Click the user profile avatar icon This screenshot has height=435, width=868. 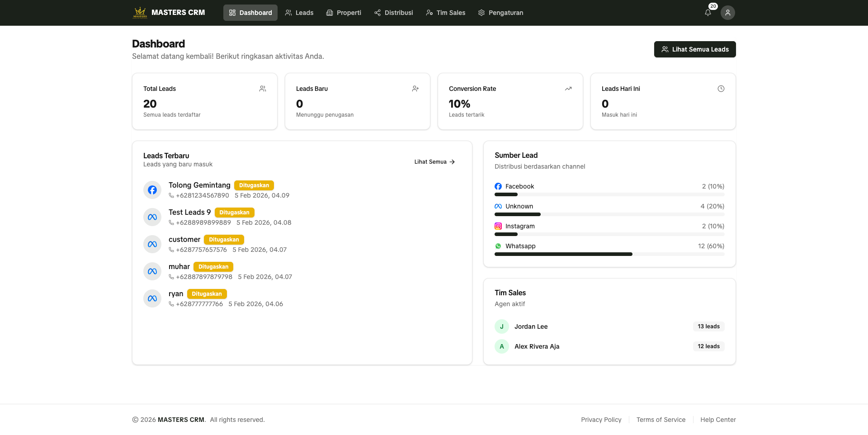coord(727,13)
